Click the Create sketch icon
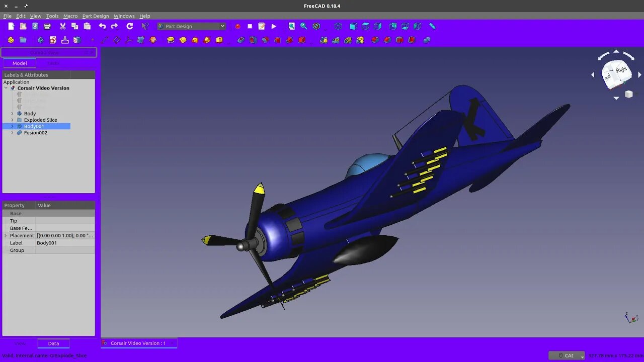The width and height of the screenshot is (644, 362). [53, 40]
